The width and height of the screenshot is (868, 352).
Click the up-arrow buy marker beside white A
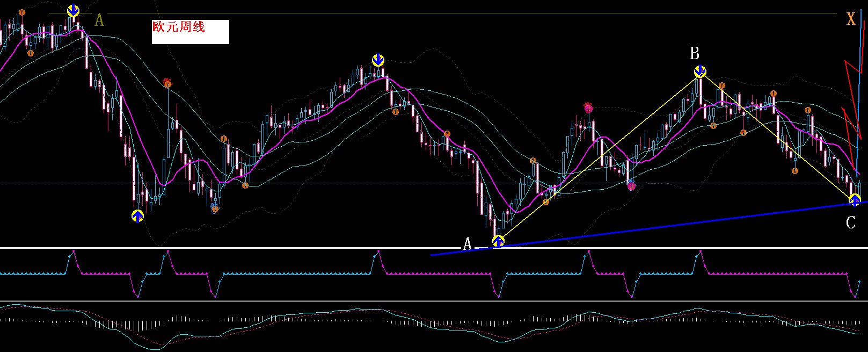pyautogui.click(x=499, y=241)
